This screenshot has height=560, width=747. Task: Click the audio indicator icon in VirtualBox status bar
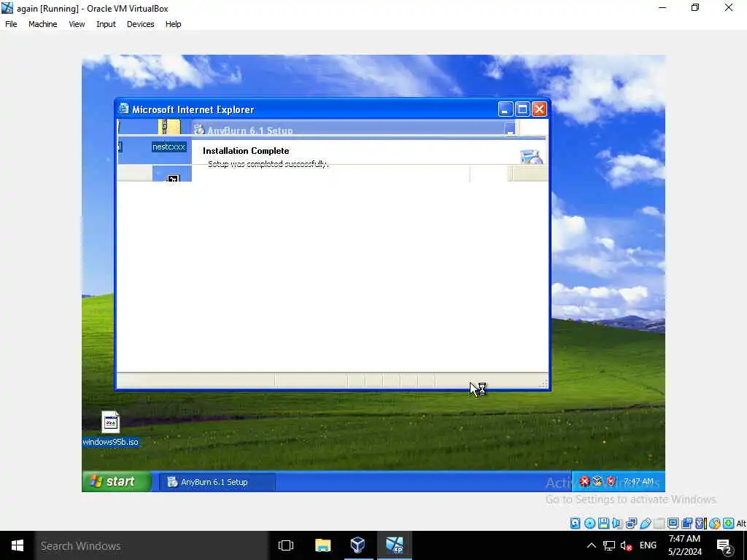tap(617, 524)
